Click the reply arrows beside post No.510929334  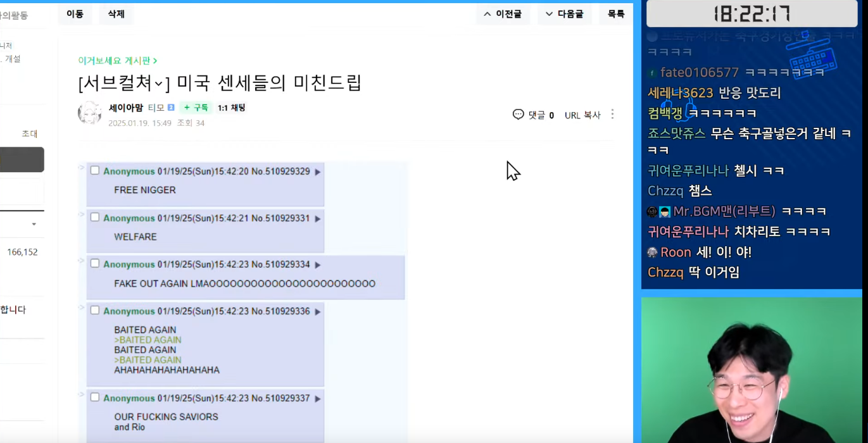point(81,260)
